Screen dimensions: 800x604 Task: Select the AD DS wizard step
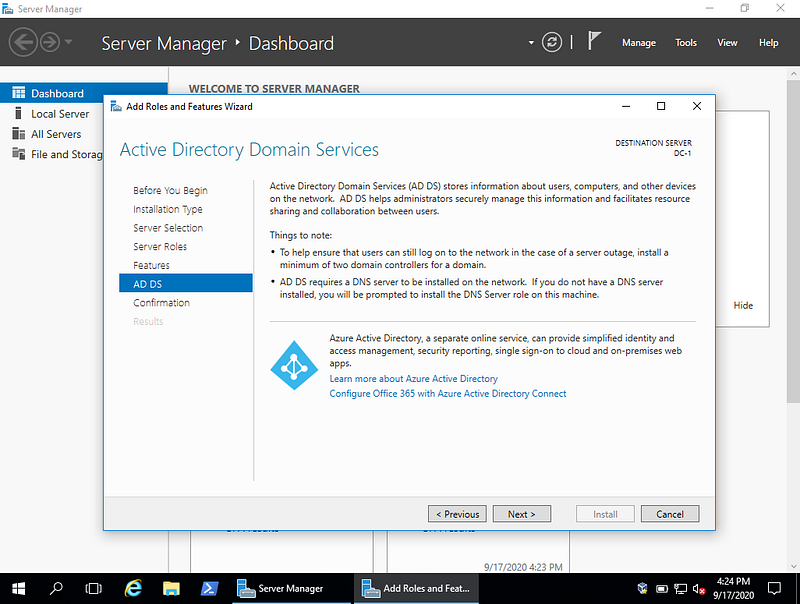pos(186,284)
